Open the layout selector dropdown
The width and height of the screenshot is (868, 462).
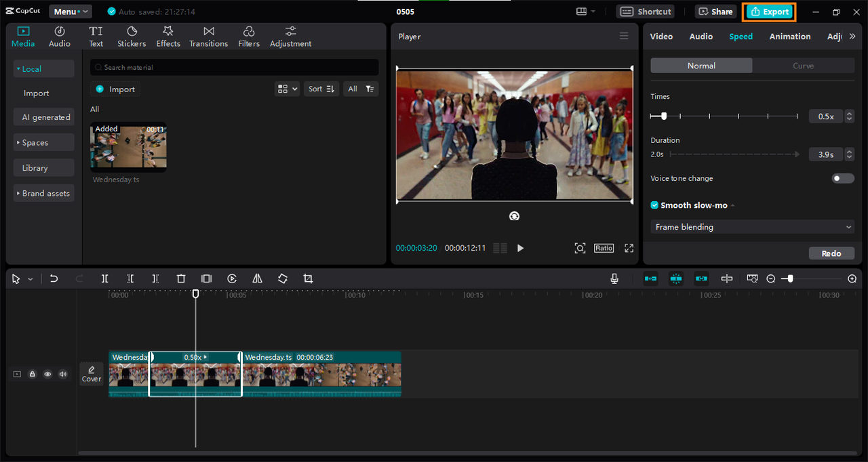pos(585,12)
